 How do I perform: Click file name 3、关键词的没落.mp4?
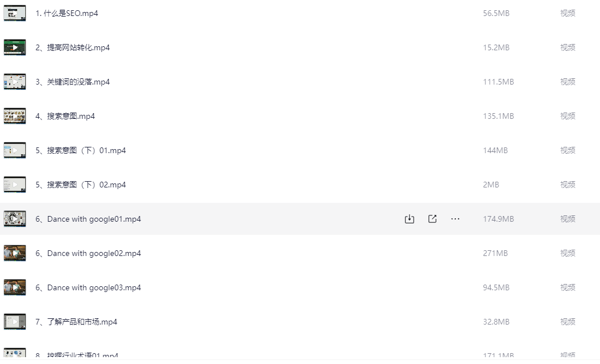click(73, 82)
